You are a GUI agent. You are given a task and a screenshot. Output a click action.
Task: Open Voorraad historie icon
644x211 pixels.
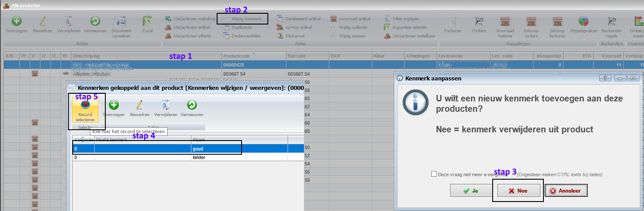coord(504,21)
